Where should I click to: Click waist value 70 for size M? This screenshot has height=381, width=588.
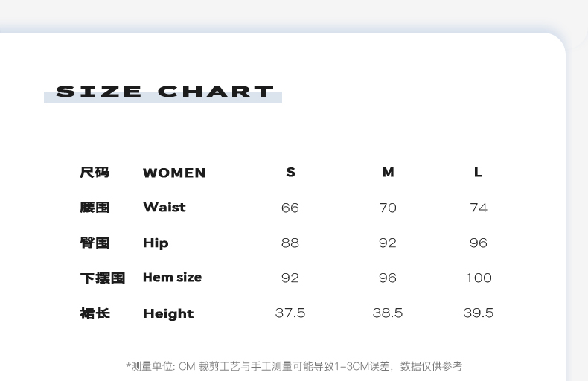pyautogui.click(x=388, y=208)
